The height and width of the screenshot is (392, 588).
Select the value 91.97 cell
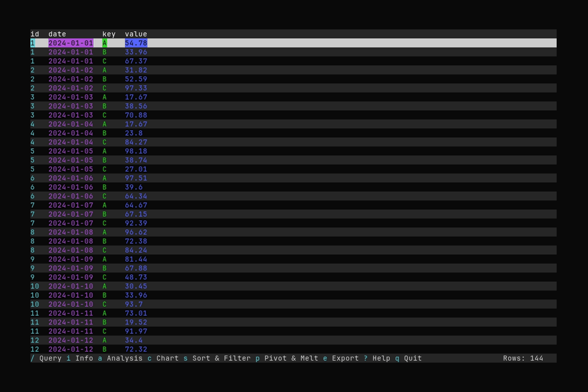pos(136,331)
